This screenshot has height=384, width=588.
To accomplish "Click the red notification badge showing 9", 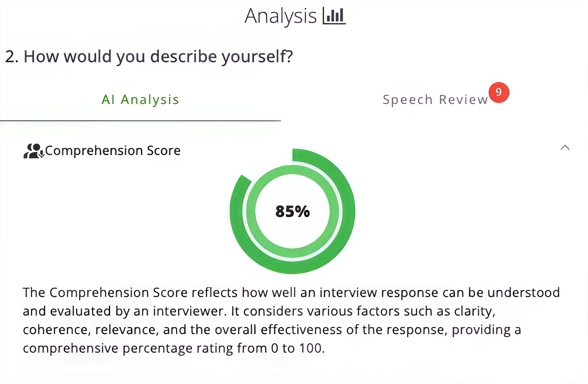I will point(499,93).
